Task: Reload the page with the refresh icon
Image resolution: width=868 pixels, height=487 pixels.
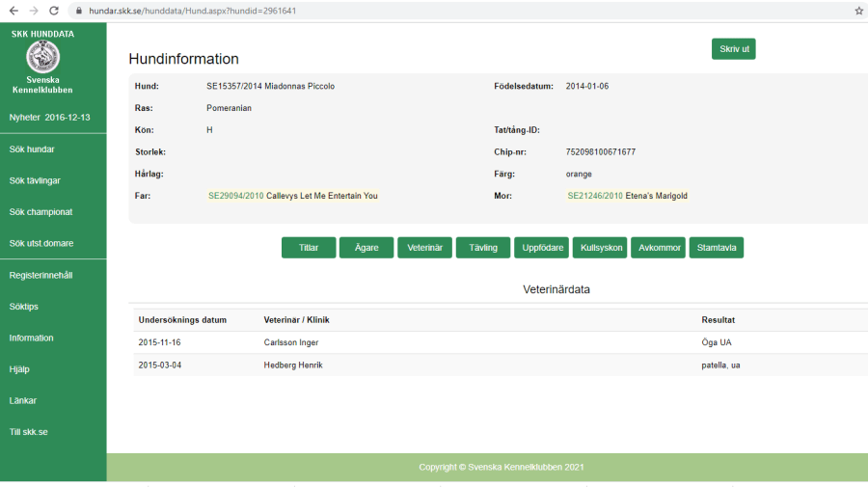Action: coord(56,11)
